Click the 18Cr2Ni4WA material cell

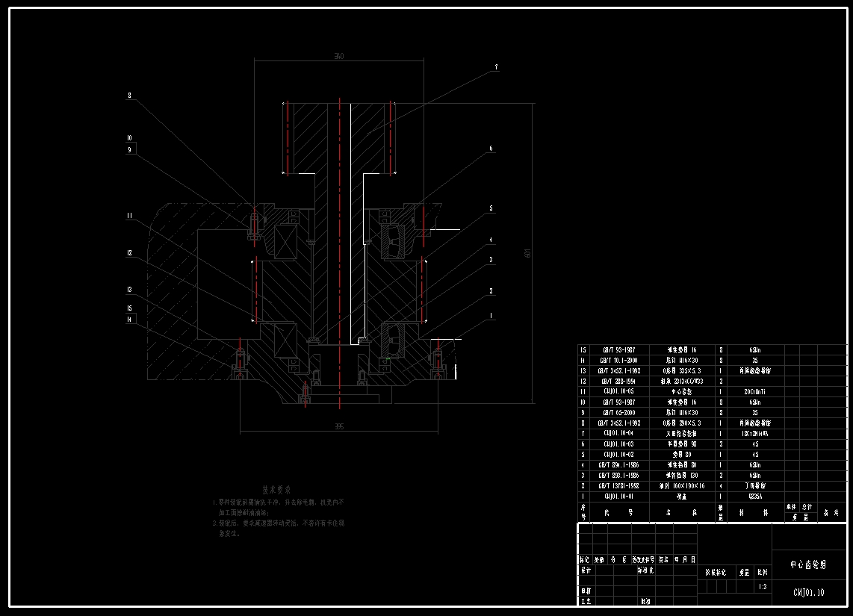pos(755,433)
